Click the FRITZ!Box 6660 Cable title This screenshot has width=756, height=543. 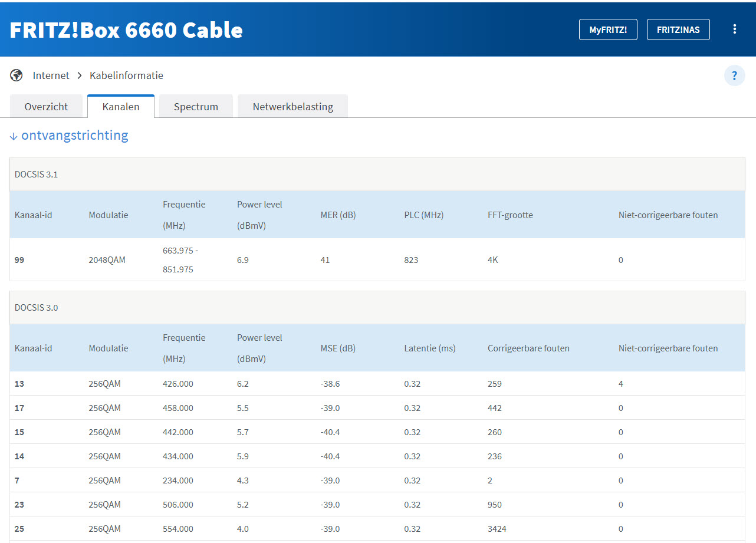tap(126, 29)
